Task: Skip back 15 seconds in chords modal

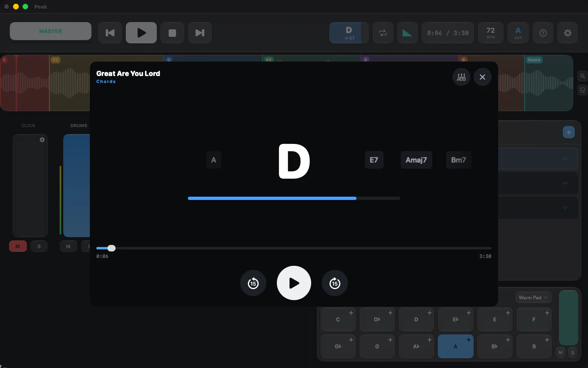Action: tap(253, 283)
